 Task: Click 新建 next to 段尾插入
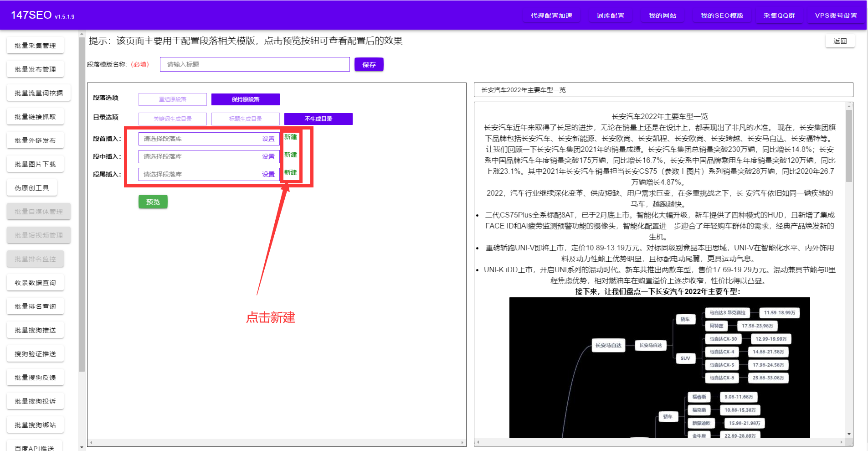[291, 172]
